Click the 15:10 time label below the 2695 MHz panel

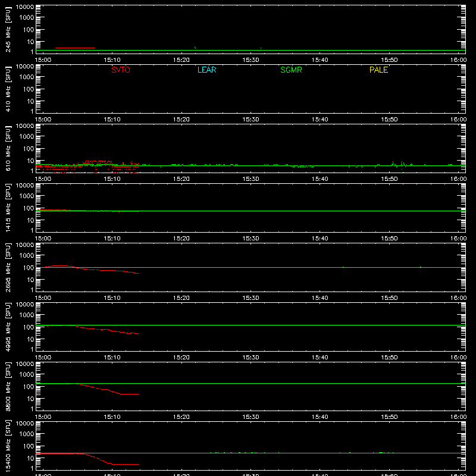point(112,298)
